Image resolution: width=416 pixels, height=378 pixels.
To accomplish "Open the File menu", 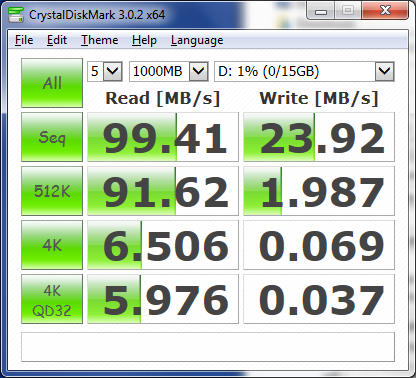I will click(24, 40).
